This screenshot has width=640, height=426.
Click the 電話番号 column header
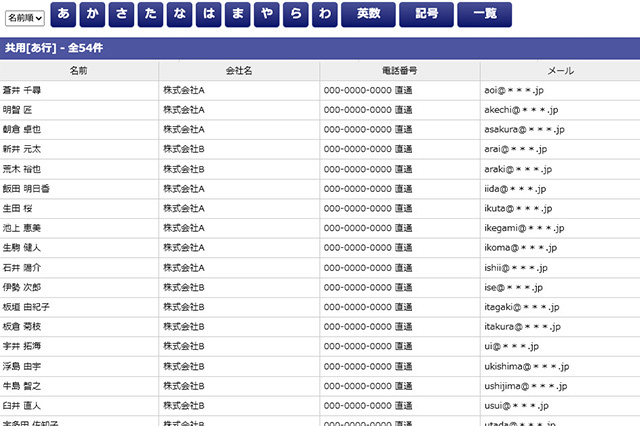(400, 71)
